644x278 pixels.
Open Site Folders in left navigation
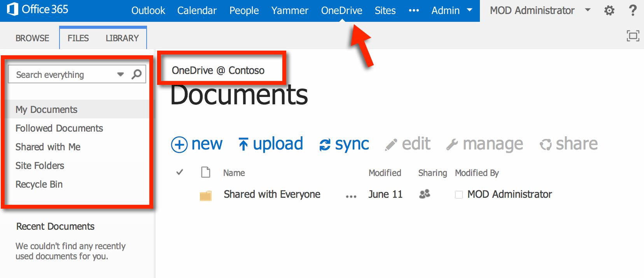click(x=40, y=165)
